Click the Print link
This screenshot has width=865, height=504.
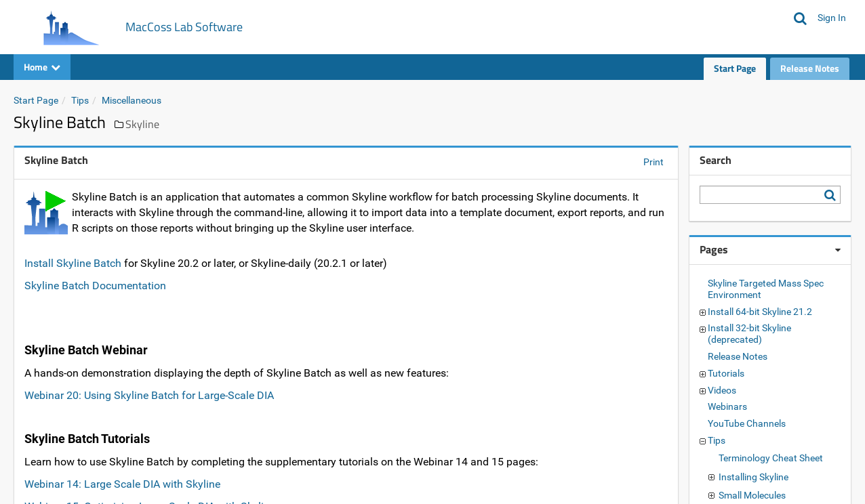click(x=653, y=162)
